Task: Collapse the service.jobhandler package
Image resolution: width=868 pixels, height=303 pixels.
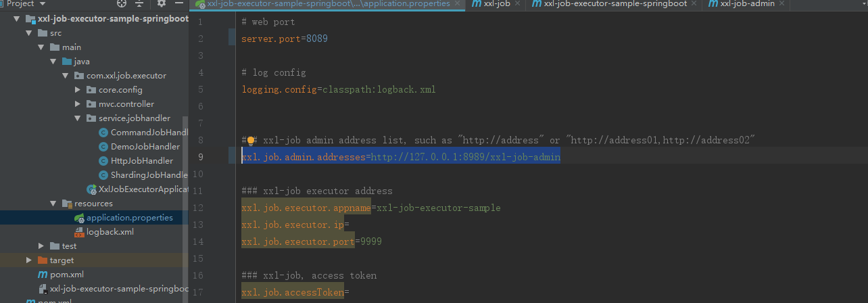Action: [78, 118]
